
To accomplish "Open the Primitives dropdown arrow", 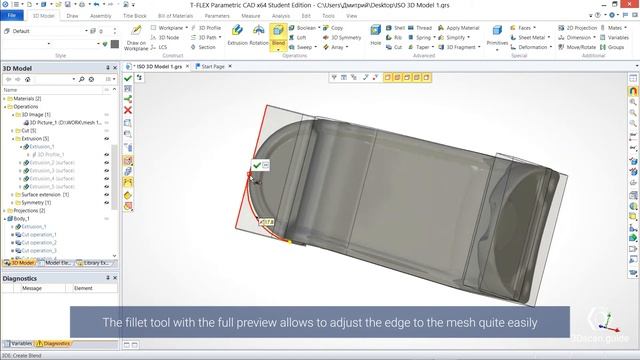I will point(497,50).
